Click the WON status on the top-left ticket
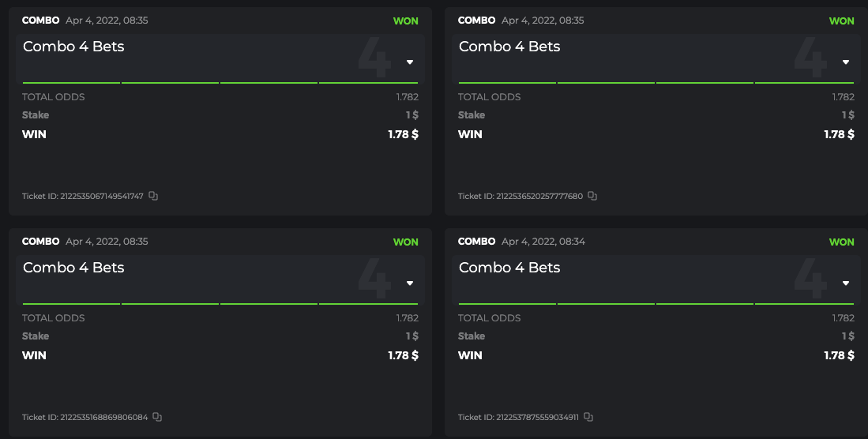Viewport: 868px width, 439px height. pyautogui.click(x=405, y=21)
